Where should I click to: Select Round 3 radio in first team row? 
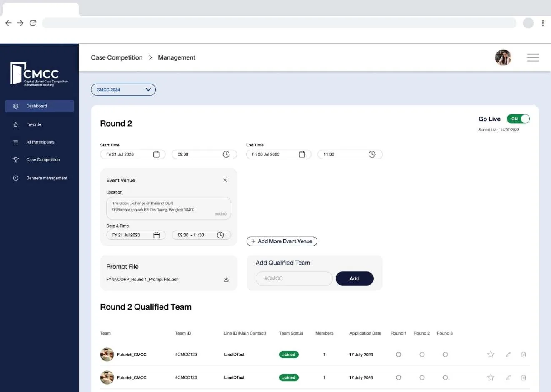tap(445, 355)
